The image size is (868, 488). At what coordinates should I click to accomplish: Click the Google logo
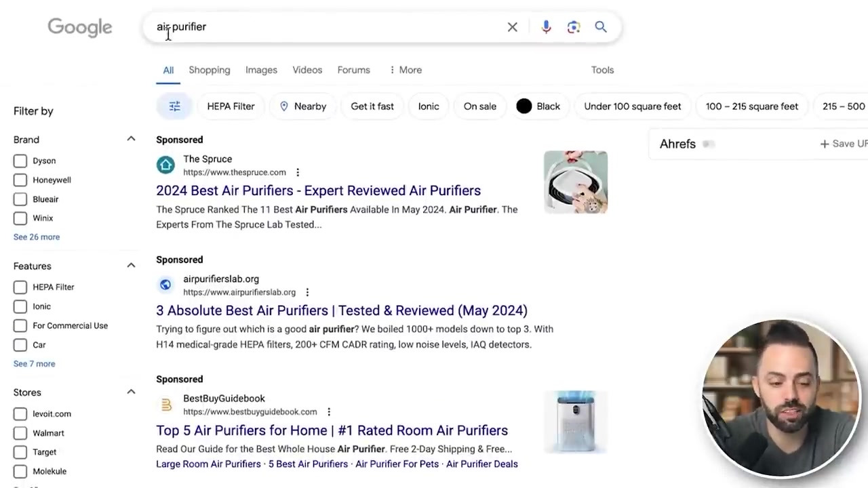(79, 27)
